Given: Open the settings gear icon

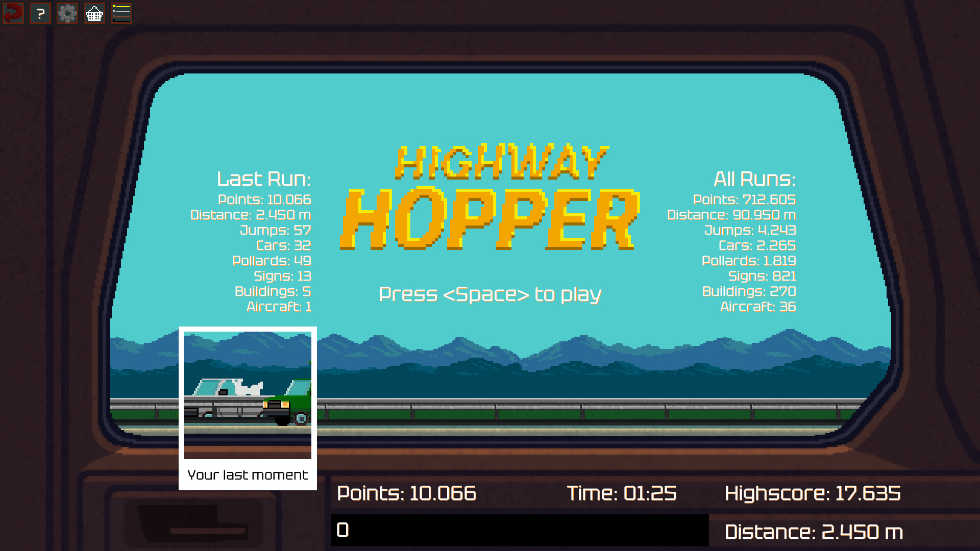Looking at the screenshot, I should click(67, 13).
